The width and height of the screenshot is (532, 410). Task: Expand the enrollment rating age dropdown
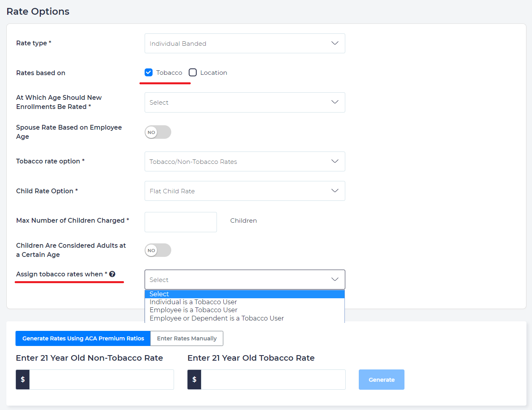click(244, 103)
